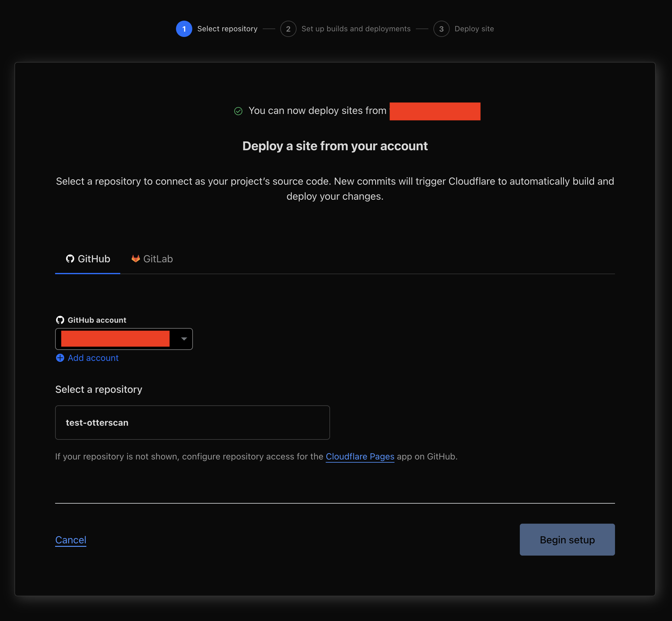Switch to the GitHub tab
This screenshot has height=621, width=672.
point(88,259)
